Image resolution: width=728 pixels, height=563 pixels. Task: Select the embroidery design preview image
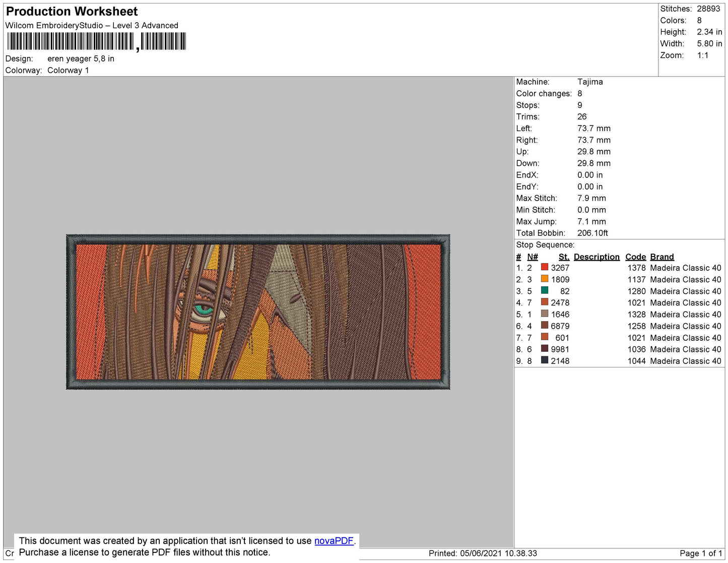click(x=258, y=311)
